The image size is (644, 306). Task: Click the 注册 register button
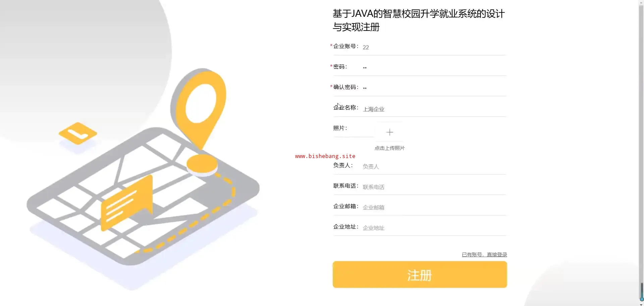pos(420,274)
